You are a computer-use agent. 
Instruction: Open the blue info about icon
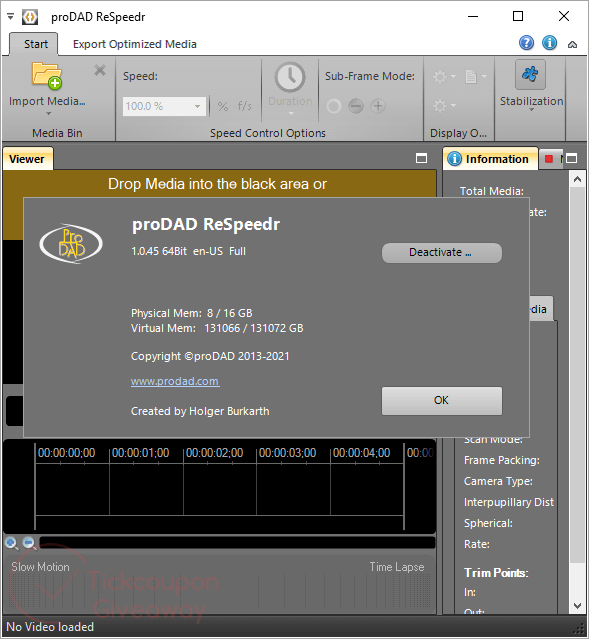(x=549, y=42)
